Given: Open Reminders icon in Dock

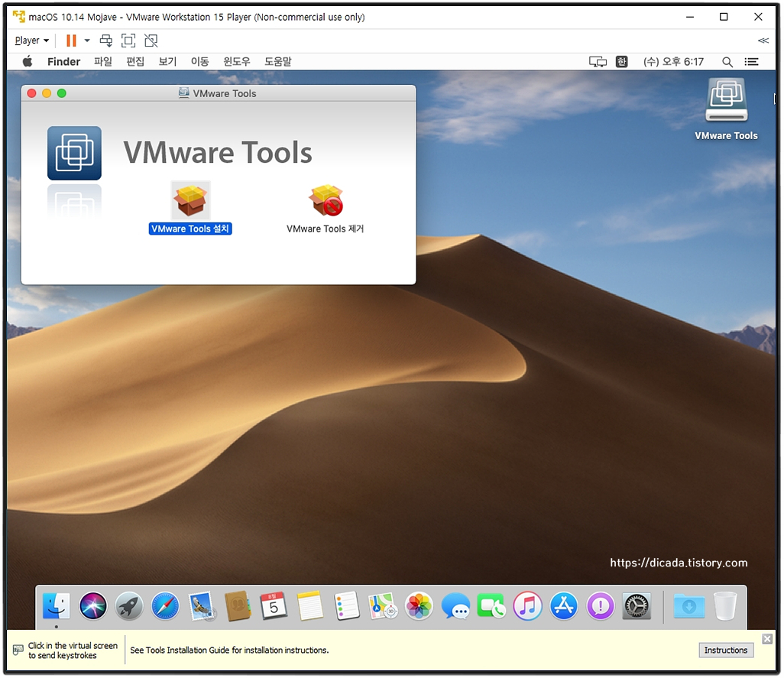Looking at the screenshot, I should pos(346,606).
